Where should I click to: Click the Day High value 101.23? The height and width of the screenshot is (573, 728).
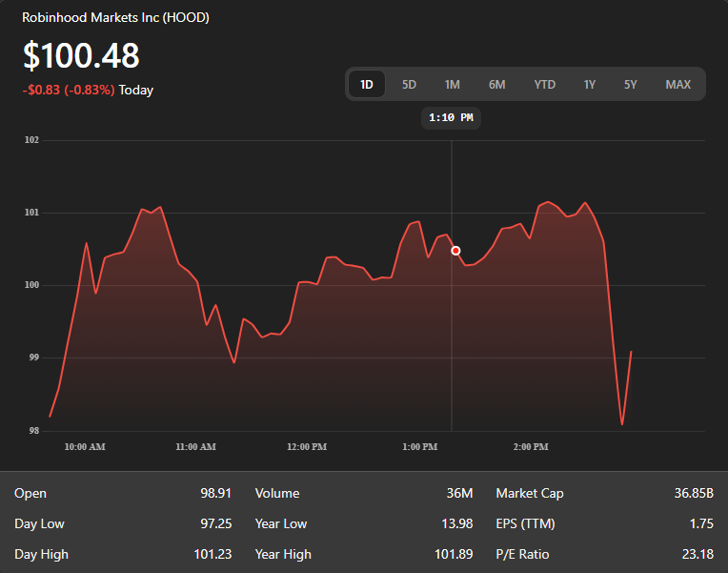[212, 555]
